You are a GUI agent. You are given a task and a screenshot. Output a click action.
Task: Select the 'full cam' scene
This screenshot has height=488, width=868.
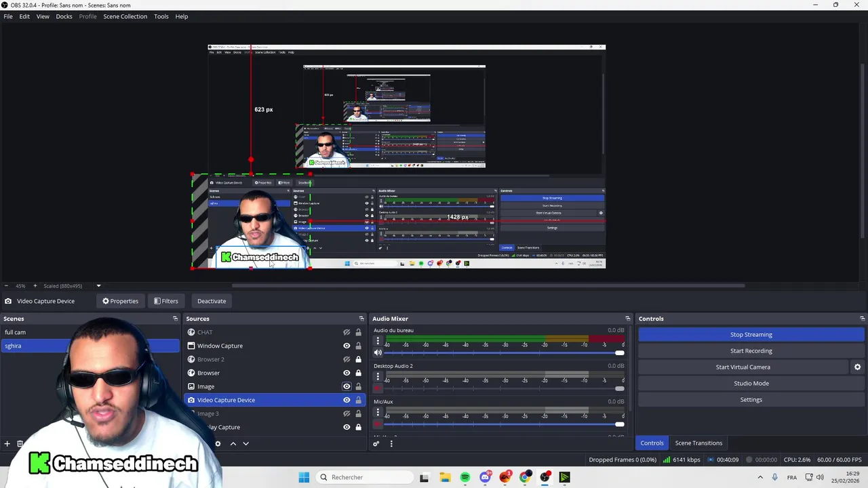[90, 332]
